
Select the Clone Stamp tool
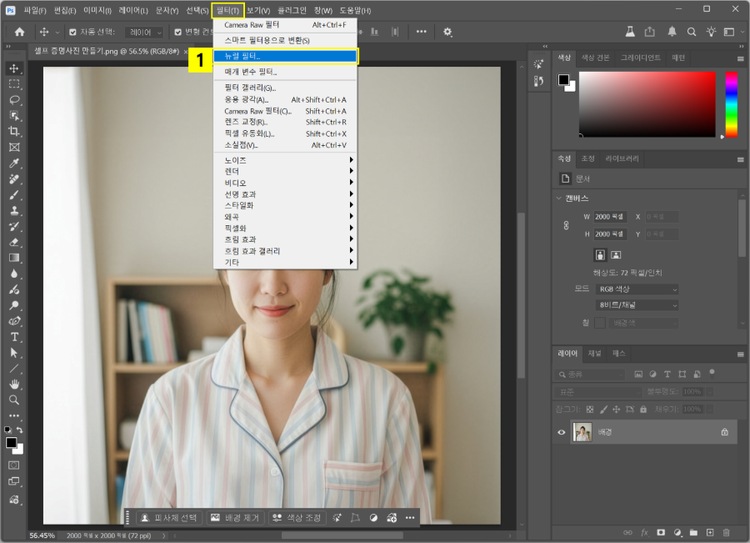[14, 211]
